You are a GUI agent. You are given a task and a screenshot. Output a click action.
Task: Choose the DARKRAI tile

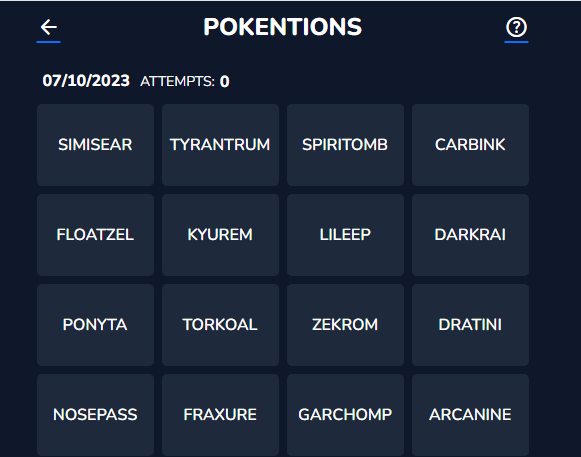470,235
